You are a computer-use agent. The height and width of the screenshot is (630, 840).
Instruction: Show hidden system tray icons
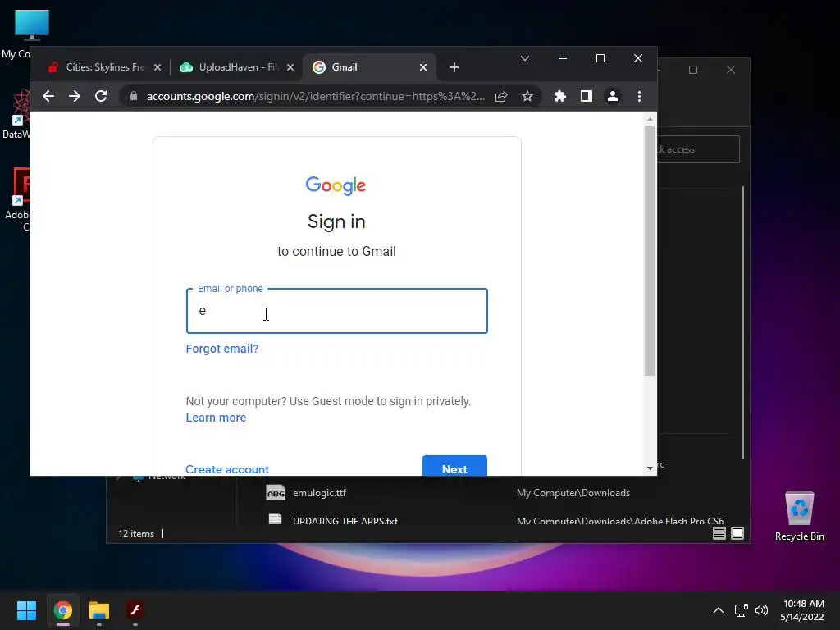[719, 610]
